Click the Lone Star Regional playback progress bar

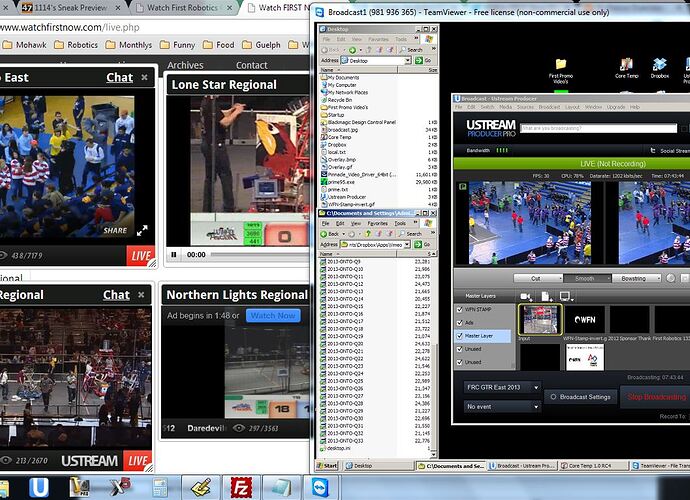tap(260, 254)
